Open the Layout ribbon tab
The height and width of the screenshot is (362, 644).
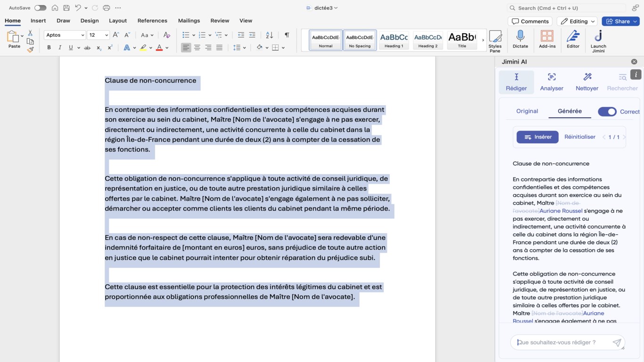click(x=118, y=21)
